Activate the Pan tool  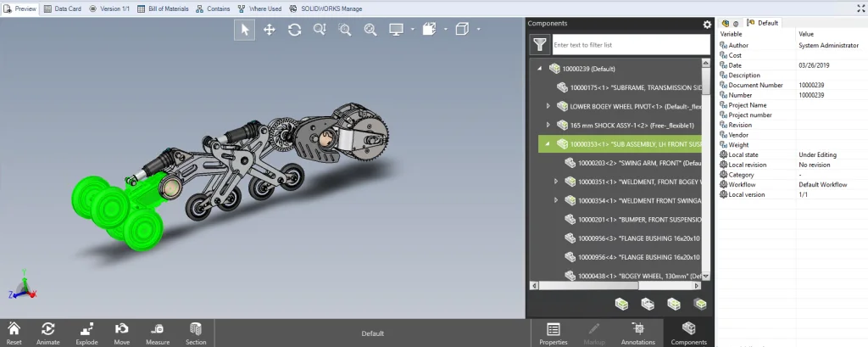[x=270, y=30]
